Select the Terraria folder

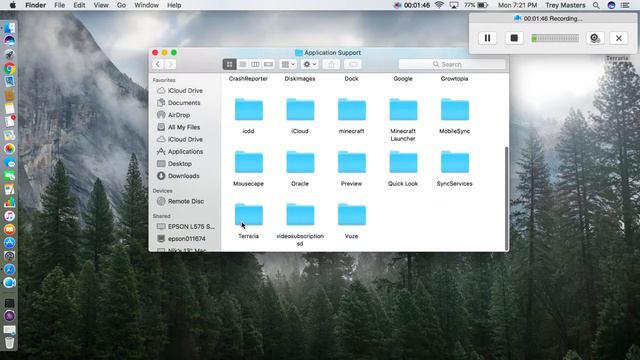[249, 215]
